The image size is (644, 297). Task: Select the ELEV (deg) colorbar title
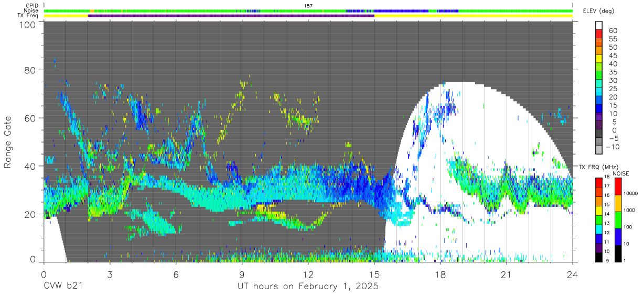pos(598,11)
